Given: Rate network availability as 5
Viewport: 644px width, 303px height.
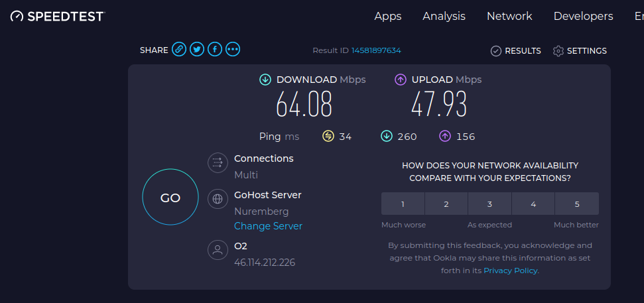Looking at the screenshot, I should click(577, 204).
